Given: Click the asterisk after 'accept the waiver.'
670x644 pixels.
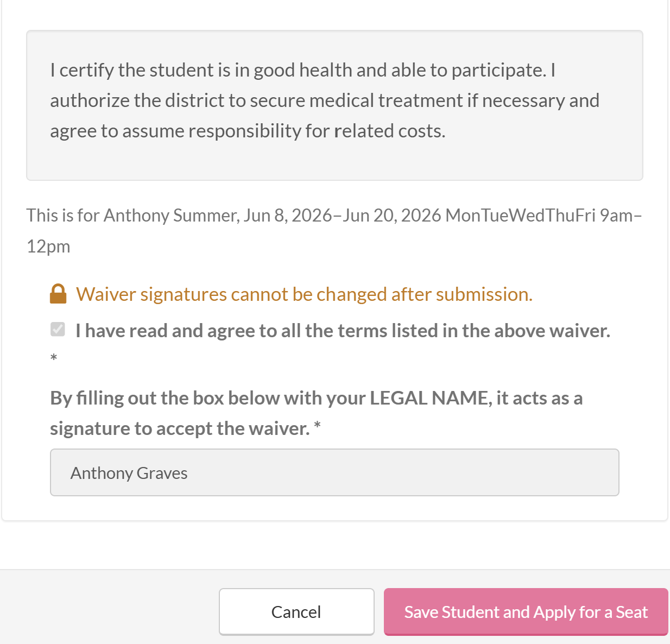Looking at the screenshot, I should pyautogui.click(x=317, y=427).
